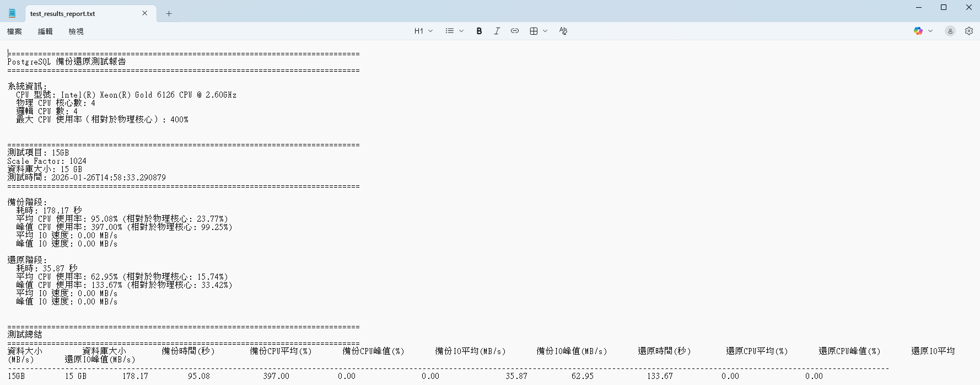
Task: Click the clear formatting icon
Action: click(563, 31)
